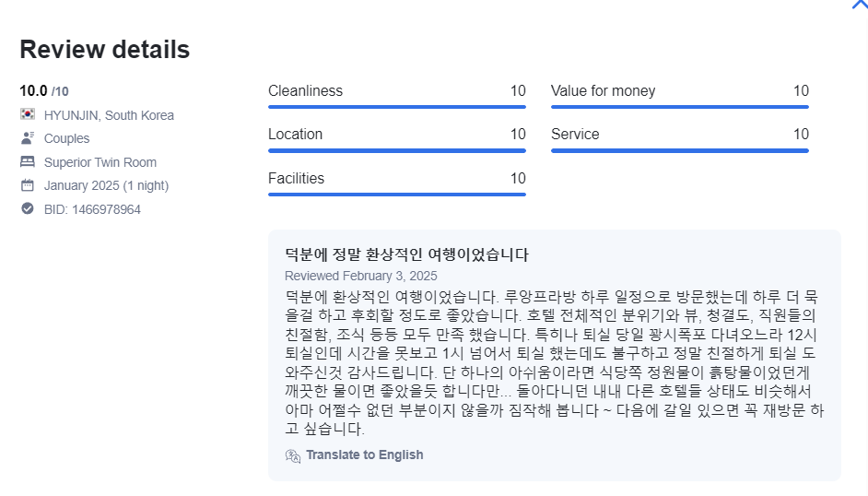Click the bed icon beside Superior Twin Room
Screen dimensions: 868x496
tap(27, 161)
